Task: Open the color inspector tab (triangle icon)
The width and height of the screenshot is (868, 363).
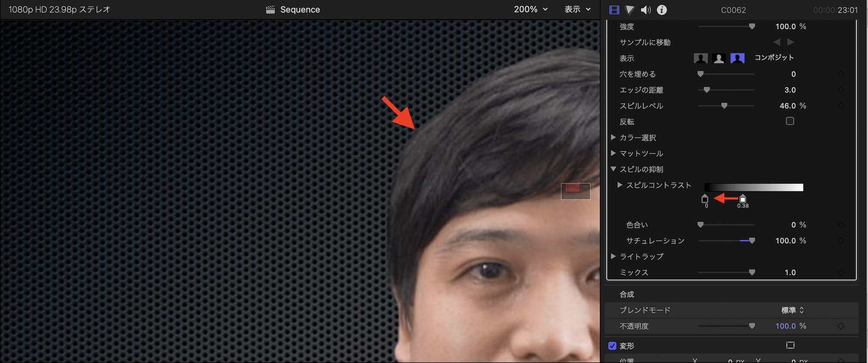Action: [x=630, y=10]
